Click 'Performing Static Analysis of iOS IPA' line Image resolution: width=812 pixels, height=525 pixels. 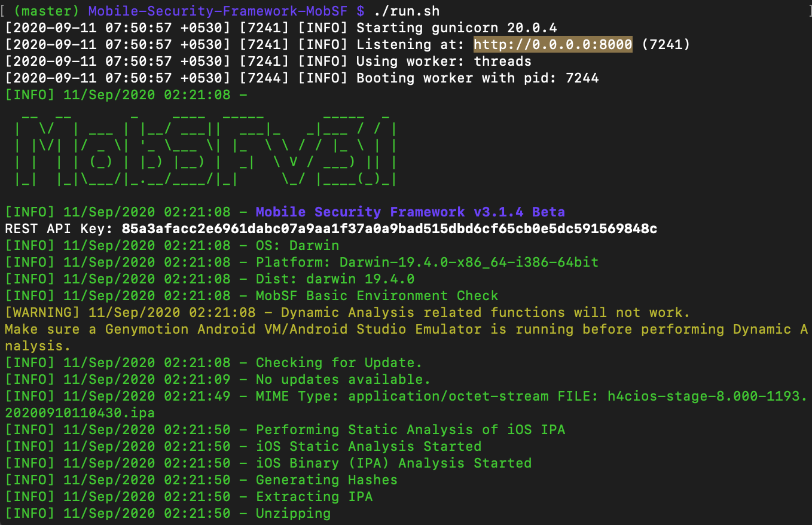(x=411, y=429)
